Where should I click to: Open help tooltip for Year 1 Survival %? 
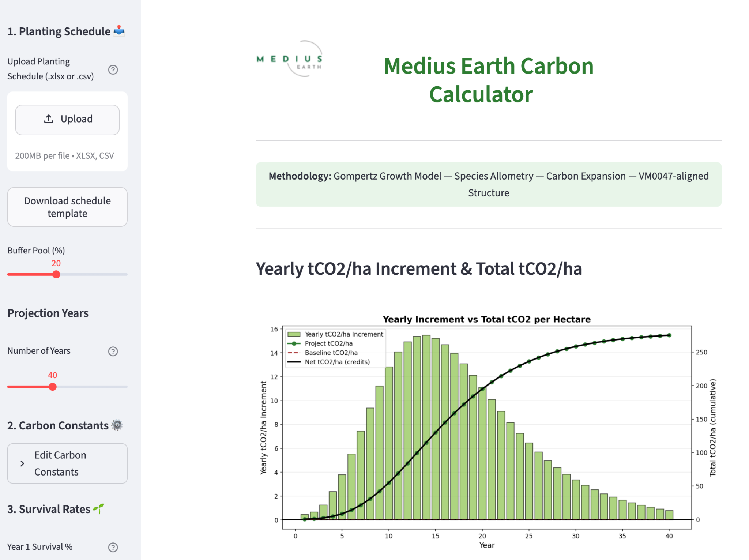pyautogui.click(x=113, y=547)
